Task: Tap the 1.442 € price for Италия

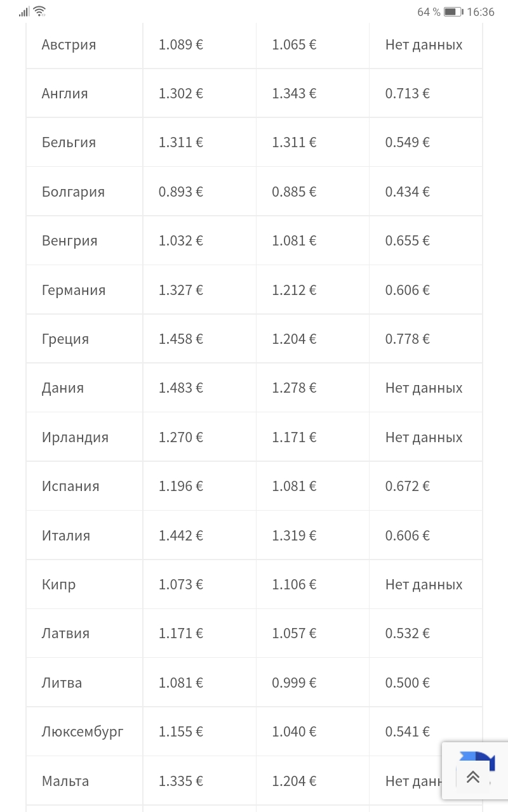Action: 181,535
